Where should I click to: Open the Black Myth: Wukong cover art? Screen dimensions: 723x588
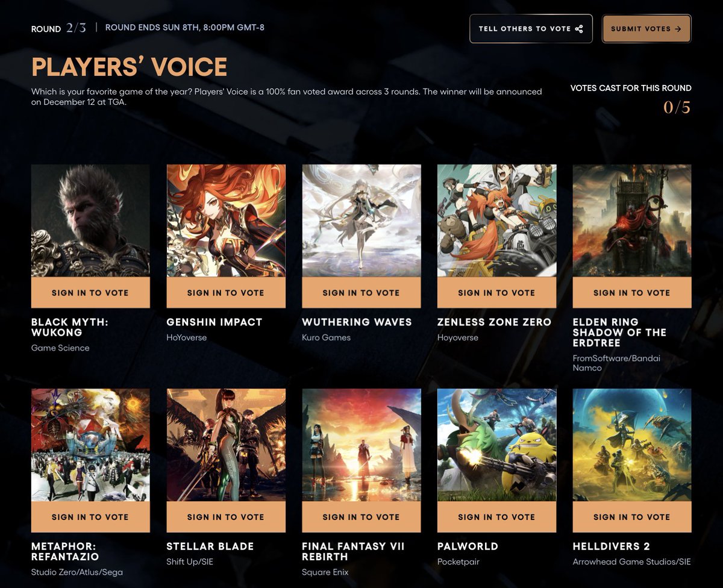click(90, 220)
